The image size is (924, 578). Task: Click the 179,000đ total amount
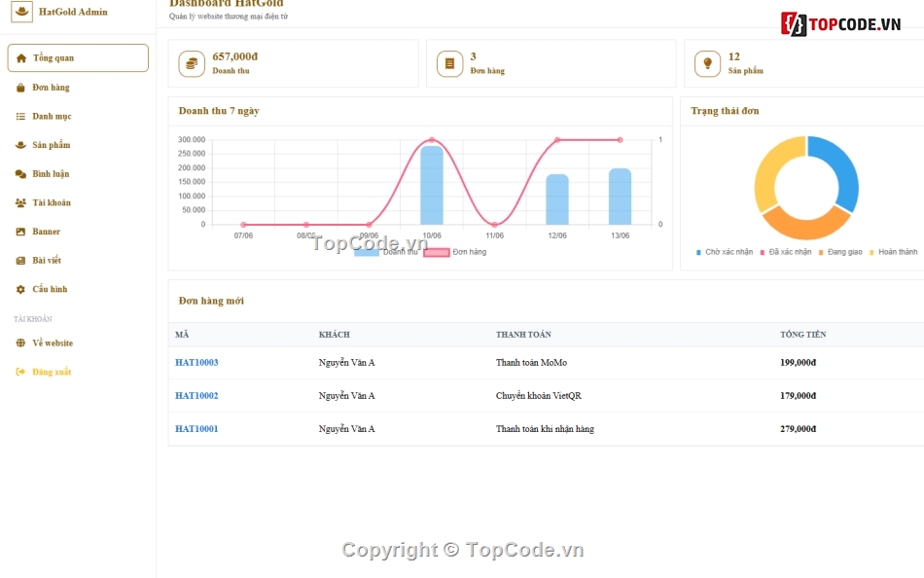tap(798, 396)
